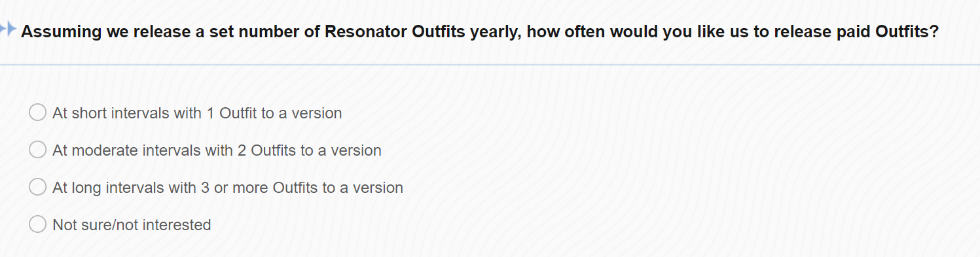Screen dimensions: 980x257
Task: Click the question heading about Resonator Outfits
Action: pos(480,31)
